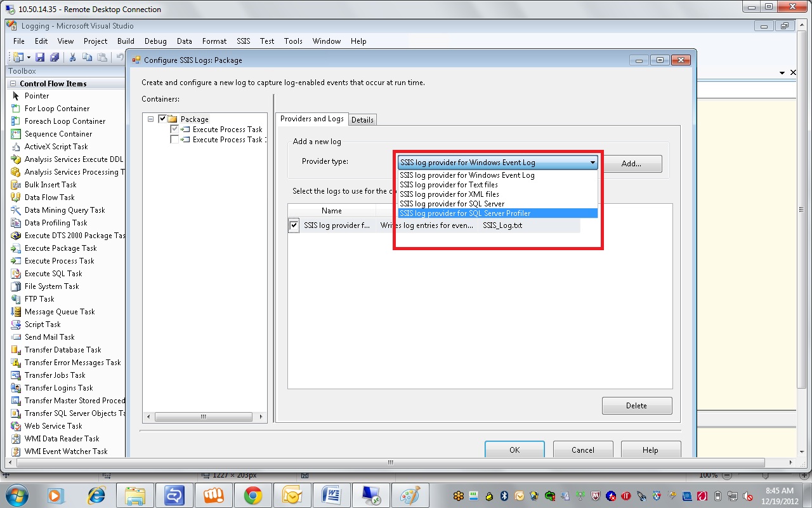Choose SSIS log provider for SQL Server
This screenshot has height=508, width=812.
pos(452,204)
